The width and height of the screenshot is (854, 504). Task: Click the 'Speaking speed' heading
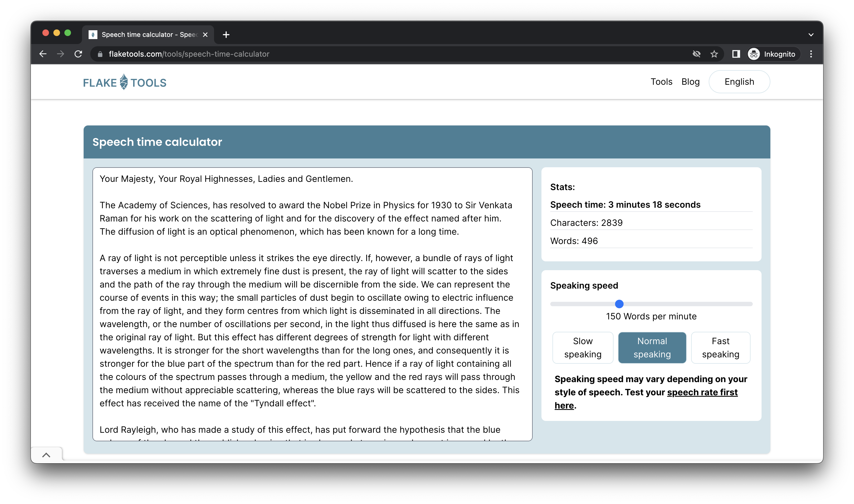point(584,286)
